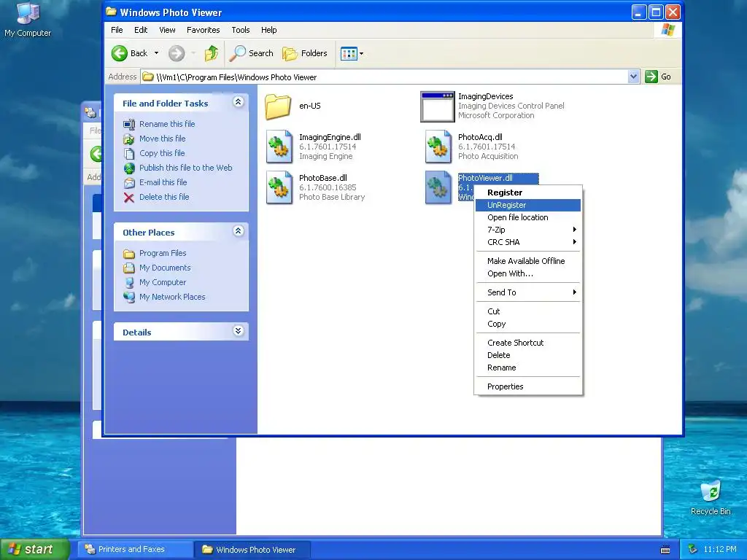The image size is (747, 560).
Task: Open Properties from context menu
Action: click(x=528, y=386)
